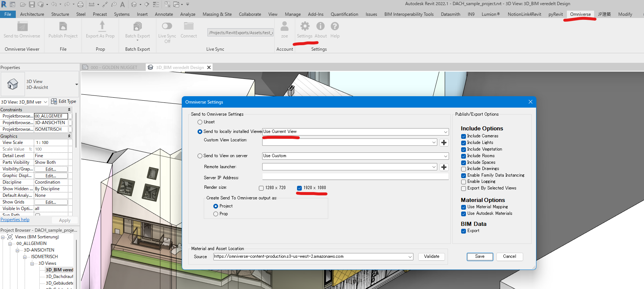Open the Revit application menu logo

tap(4, 4)
